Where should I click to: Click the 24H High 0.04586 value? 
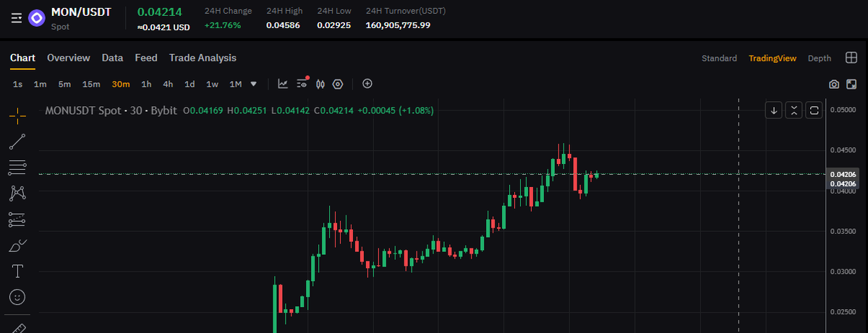click(x=283, y=25)
